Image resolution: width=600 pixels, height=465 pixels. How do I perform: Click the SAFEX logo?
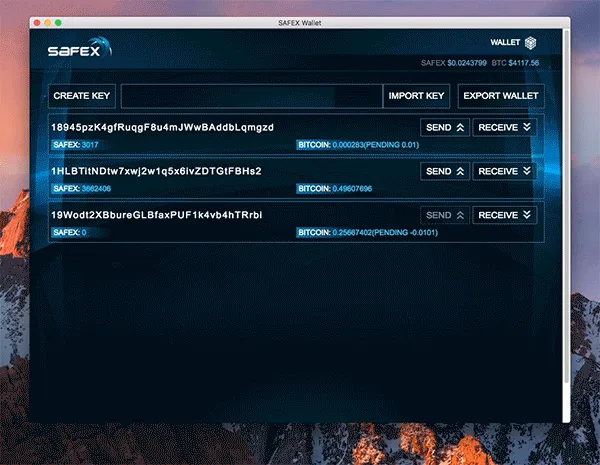[80, 47]
